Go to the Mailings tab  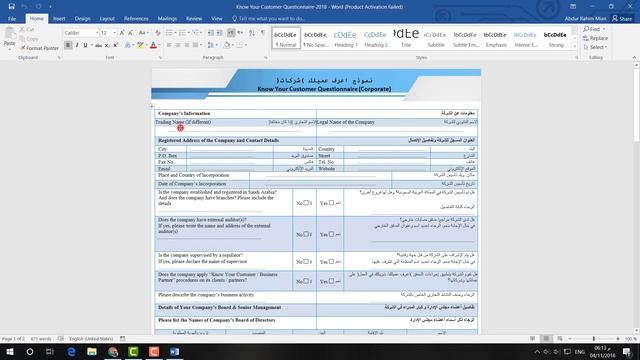[167, 19]
